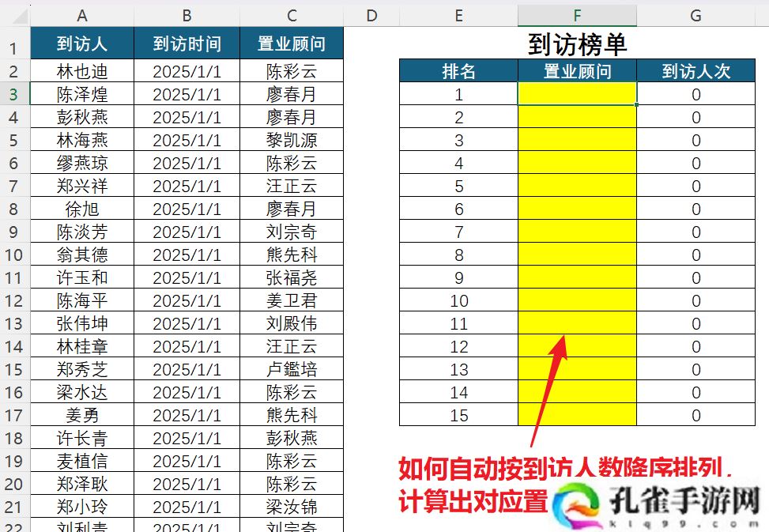Select consultant cell 刘殿伟

coord(292,323)
